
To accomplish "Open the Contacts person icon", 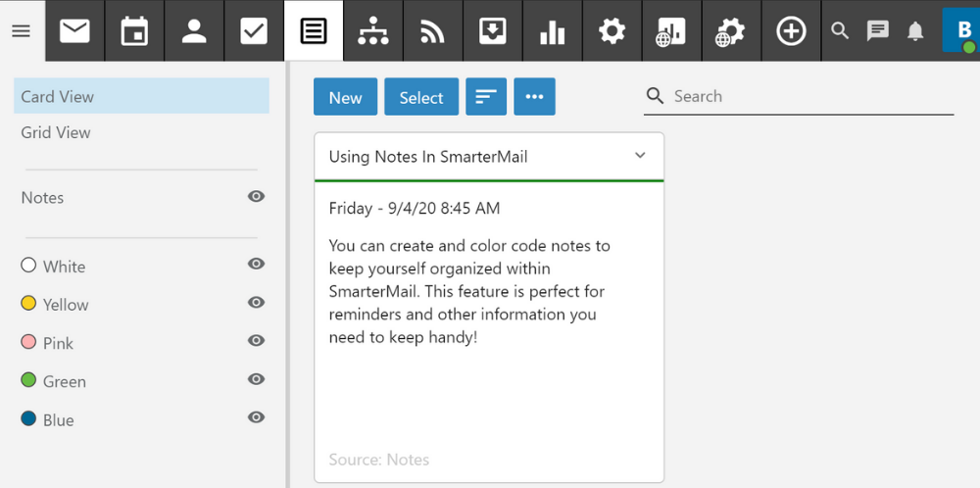I will 194,31.
